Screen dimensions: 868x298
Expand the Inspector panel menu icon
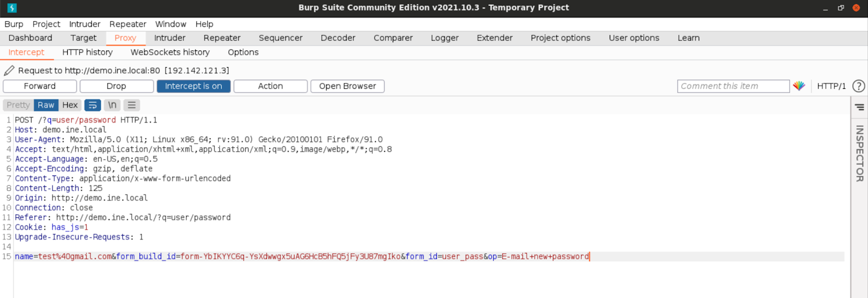click(859, 107)
